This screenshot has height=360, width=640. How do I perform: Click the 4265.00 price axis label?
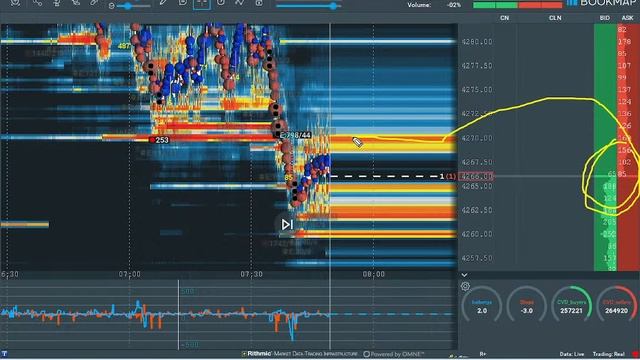[477, 186]
